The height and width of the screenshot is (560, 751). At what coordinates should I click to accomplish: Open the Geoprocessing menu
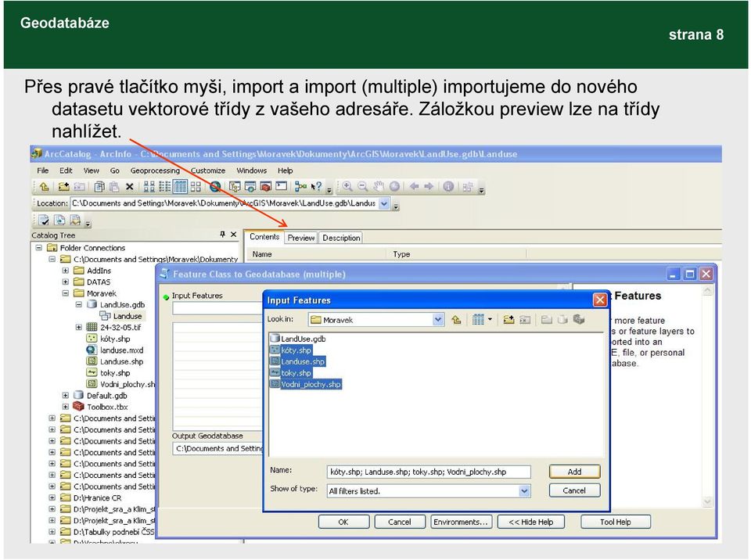click(x=155, y=171)
